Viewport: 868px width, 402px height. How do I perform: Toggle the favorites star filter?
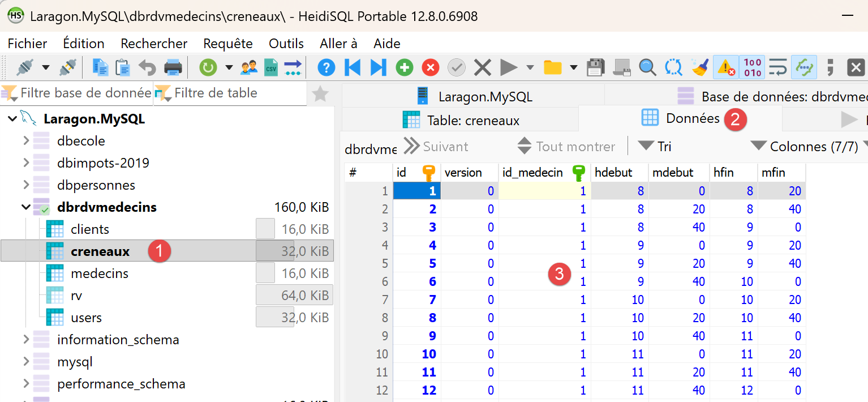tap(320, 93)
